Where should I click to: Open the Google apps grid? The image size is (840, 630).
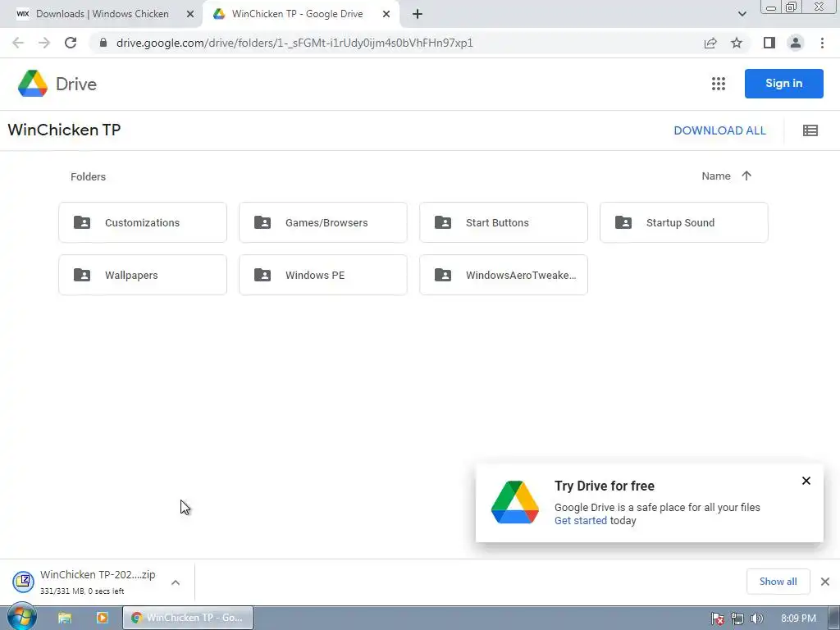[719, 84]
